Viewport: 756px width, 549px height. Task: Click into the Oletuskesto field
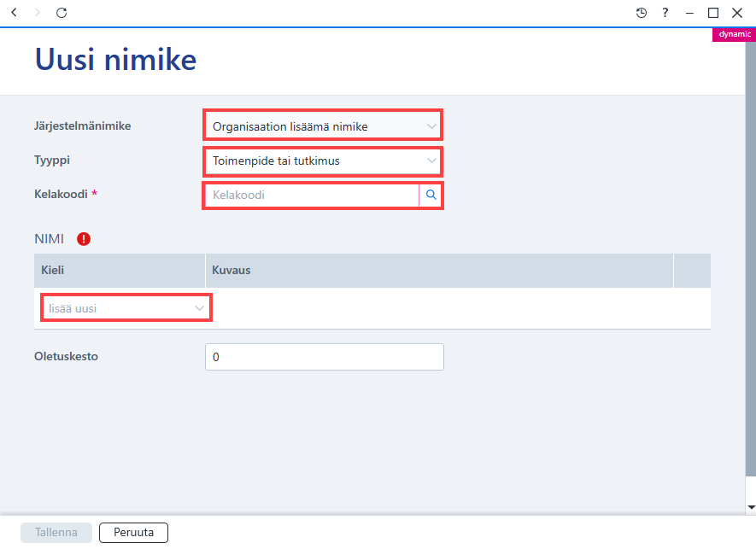coord(325,357)
